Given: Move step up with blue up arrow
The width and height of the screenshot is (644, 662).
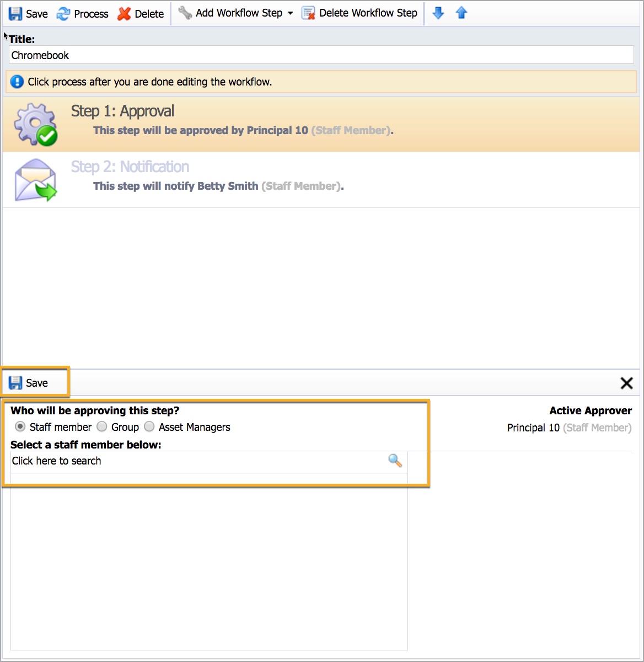Looking at the screenshot, I should tap(461, 13).
